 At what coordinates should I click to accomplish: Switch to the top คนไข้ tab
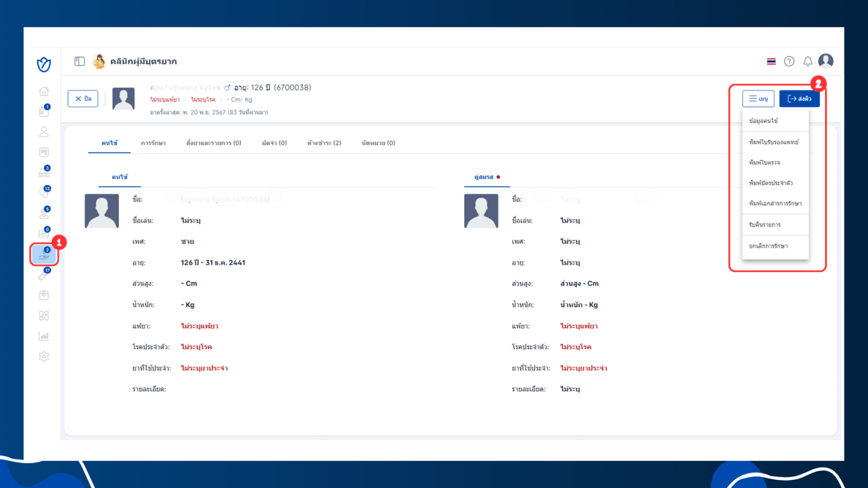pos(110,143)
